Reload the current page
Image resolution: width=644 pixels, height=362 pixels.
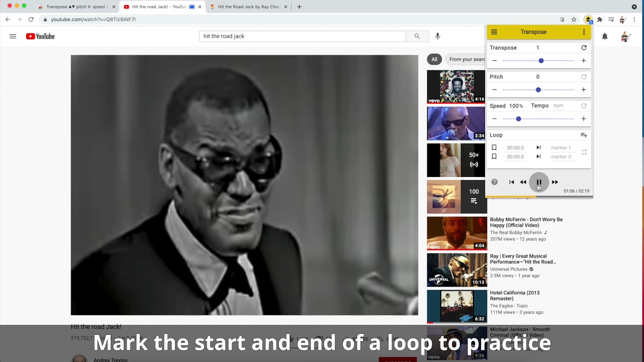tap(31, 19)
